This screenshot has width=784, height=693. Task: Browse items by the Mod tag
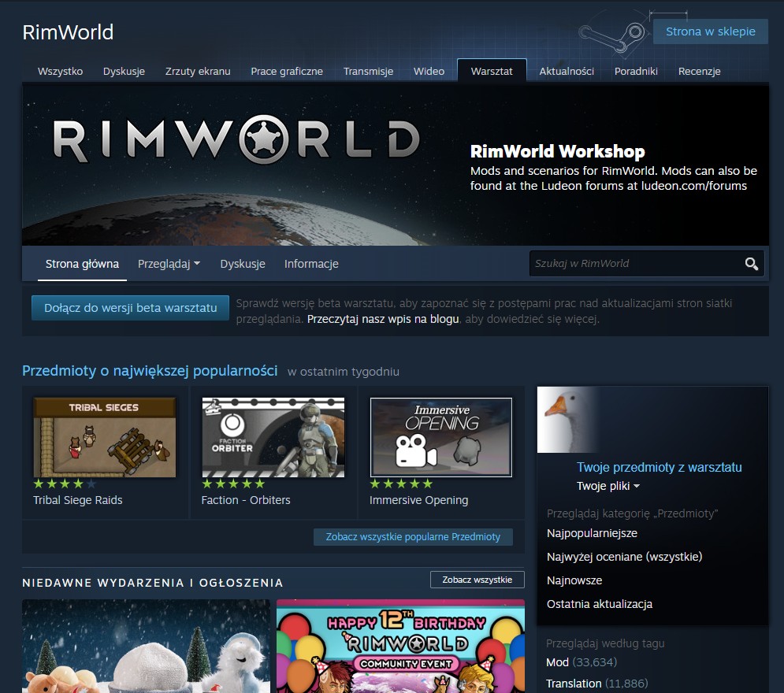[x=558, y=661]
